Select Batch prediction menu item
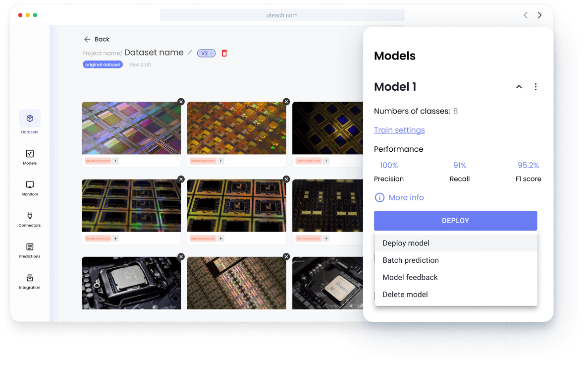 pos(411,260)
